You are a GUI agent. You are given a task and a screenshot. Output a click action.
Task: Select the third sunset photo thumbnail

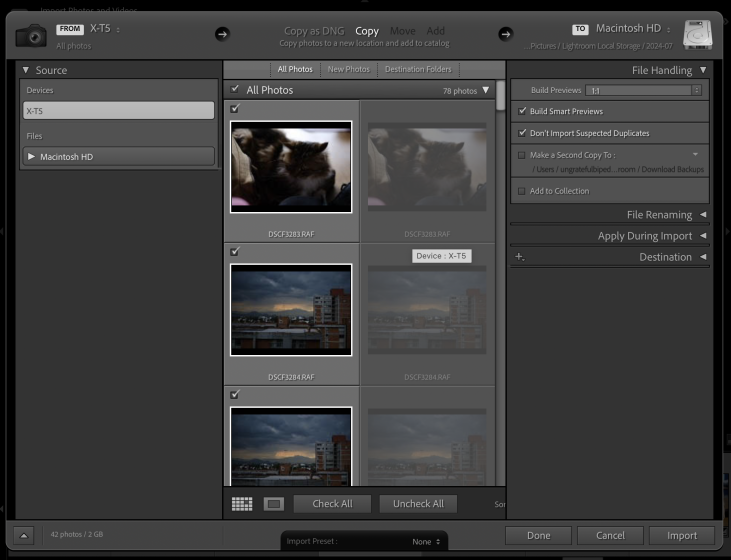point(291,447)
